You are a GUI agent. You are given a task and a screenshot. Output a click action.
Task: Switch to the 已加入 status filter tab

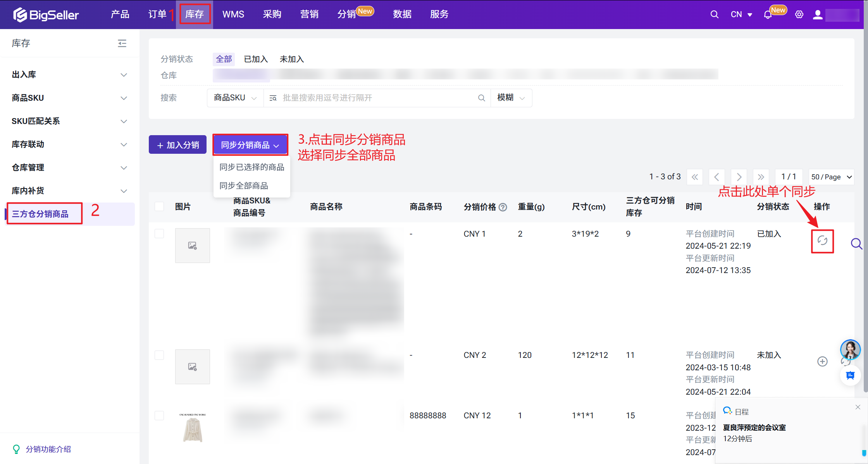(256, 59)
